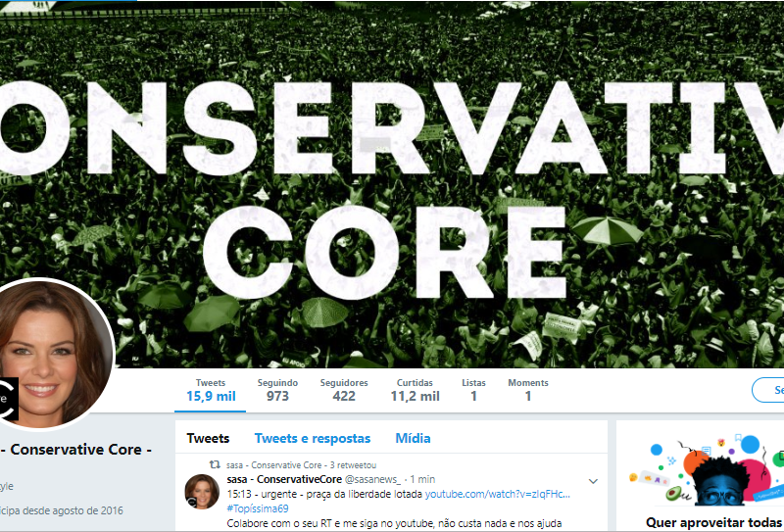
Task: Switch to the Mídia tab
Action: 413,439
